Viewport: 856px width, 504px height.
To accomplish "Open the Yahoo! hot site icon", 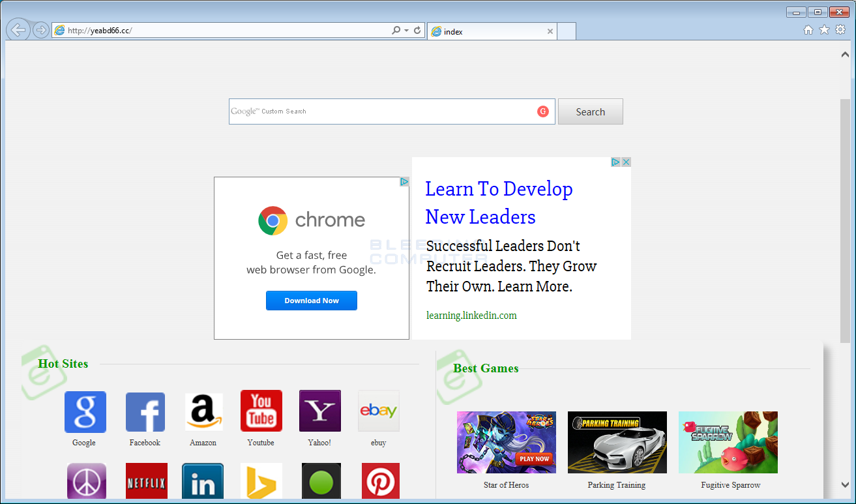I will pos(320,411).
